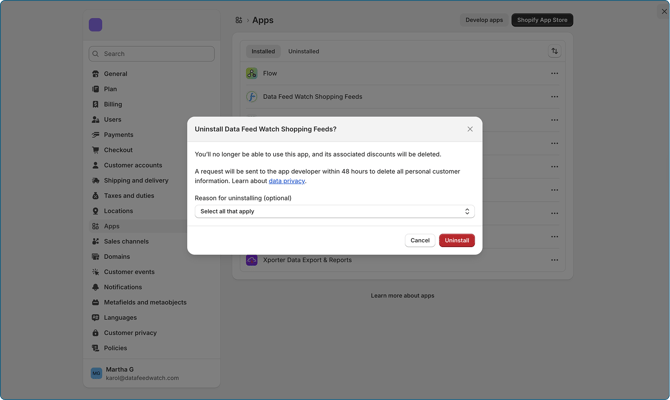The height and width of the screenshot is (400, 670).
Task: Click the red Uninstall button
Action: tap(456, 240)
